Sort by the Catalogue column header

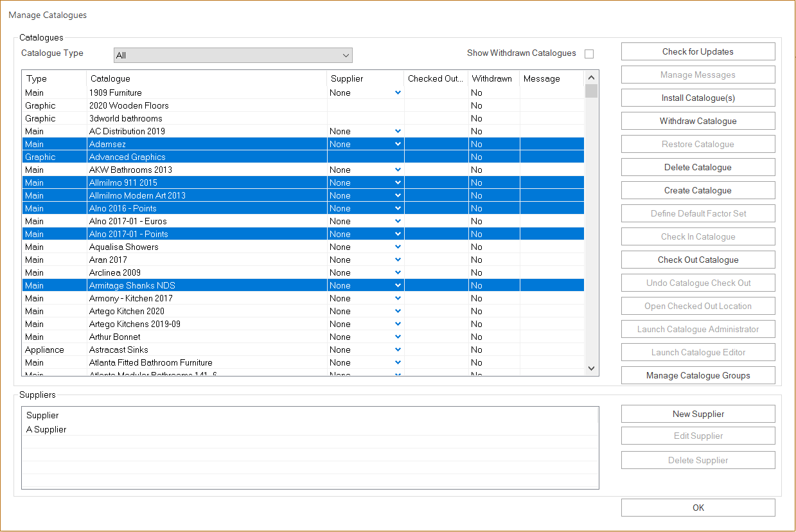[206, 78]
